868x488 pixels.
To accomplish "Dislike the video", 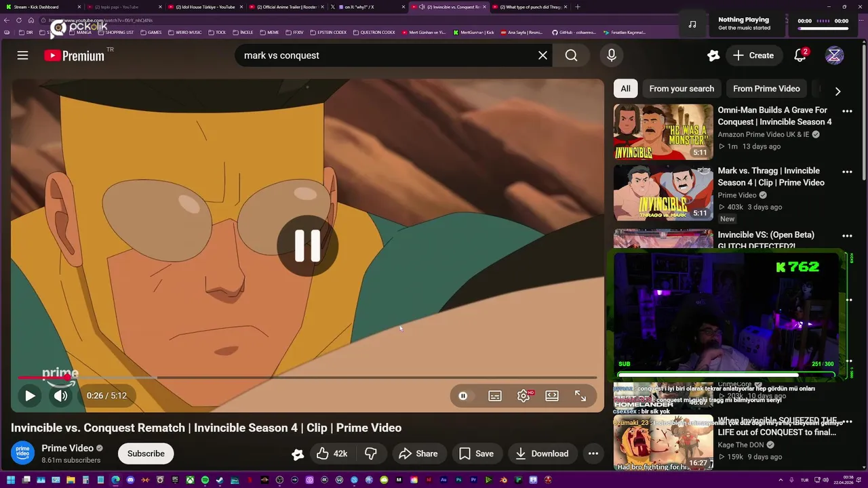I will [371, 453].
